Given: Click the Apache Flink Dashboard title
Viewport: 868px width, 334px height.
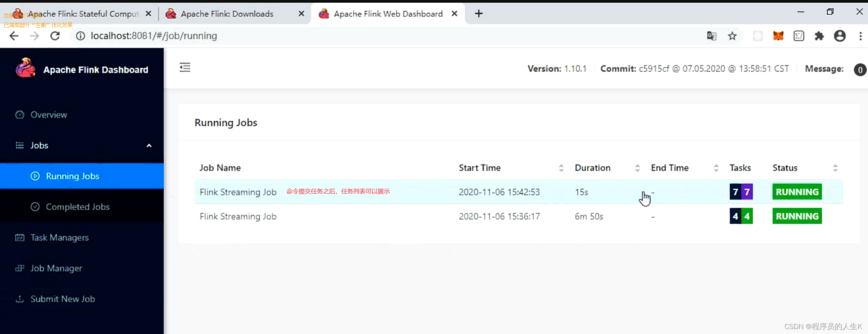Looking at the screenshot, I should 96,70.
